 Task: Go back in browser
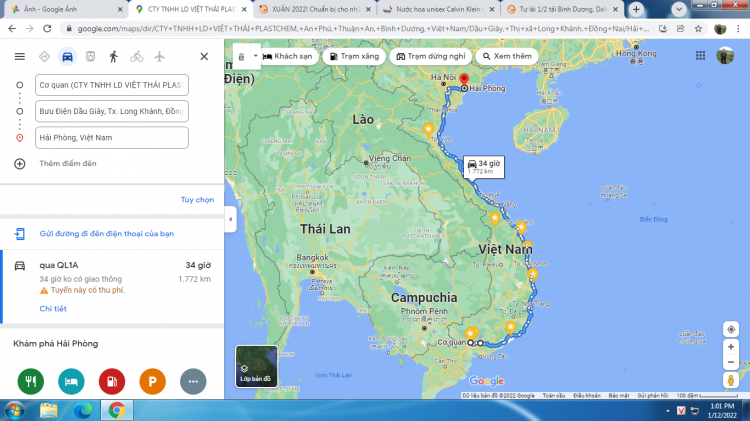point(12,29)
